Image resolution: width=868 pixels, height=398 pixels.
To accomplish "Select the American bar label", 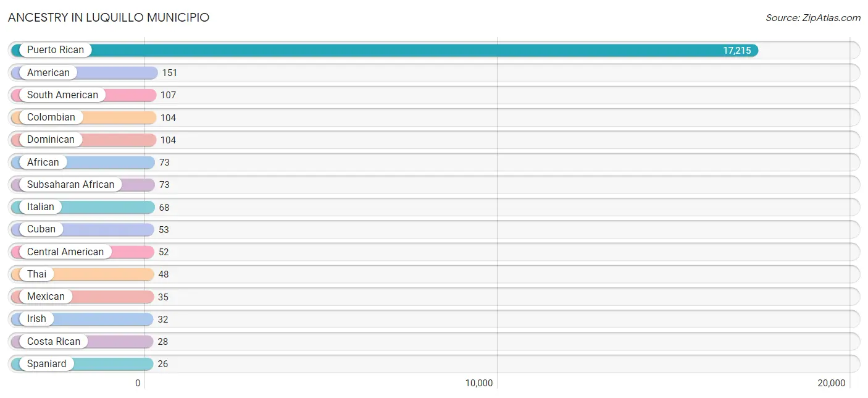I will click(x=48, y=72).
